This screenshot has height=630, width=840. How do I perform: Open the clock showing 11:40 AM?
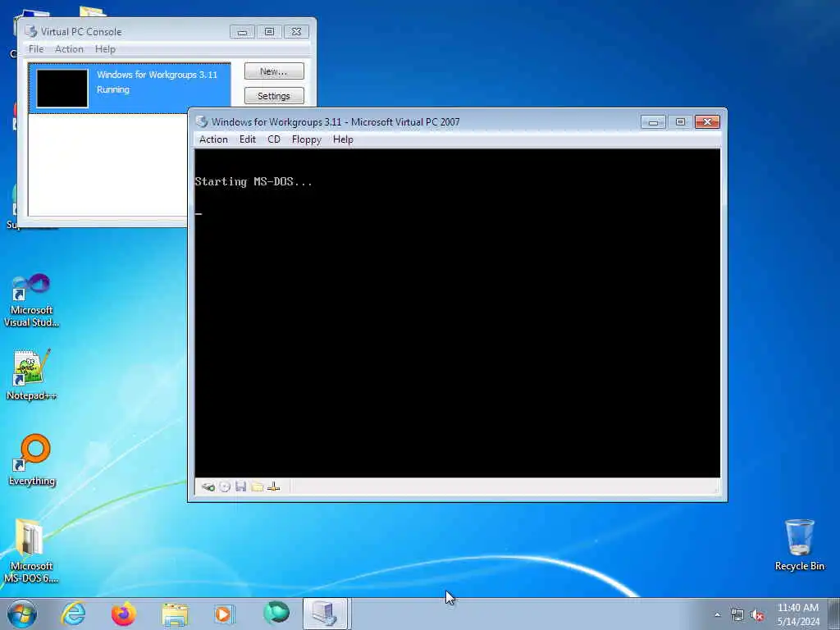point(798,614)
